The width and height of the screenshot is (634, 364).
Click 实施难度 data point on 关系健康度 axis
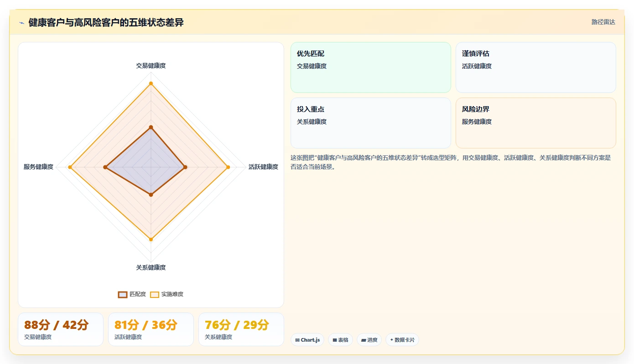(x=151, y=239)
